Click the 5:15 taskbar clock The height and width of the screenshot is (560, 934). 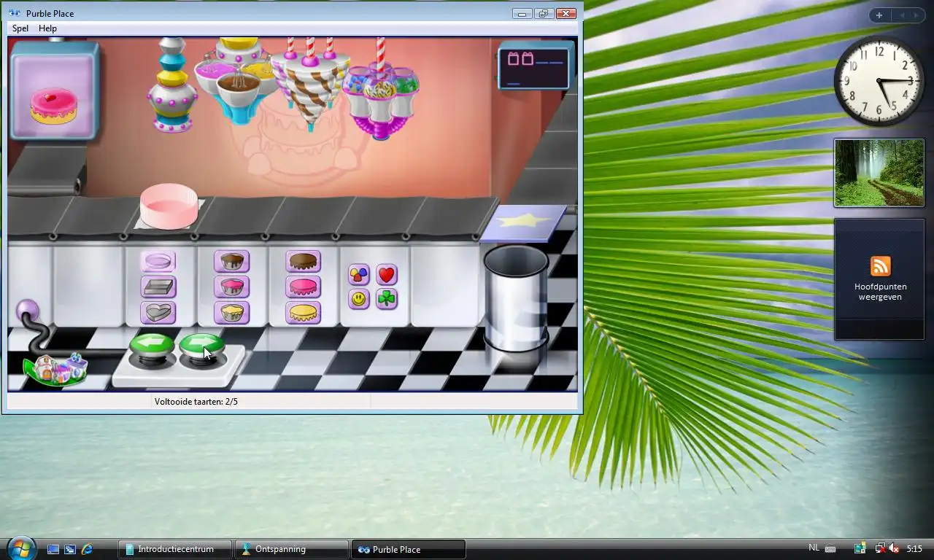pos(914,548)
